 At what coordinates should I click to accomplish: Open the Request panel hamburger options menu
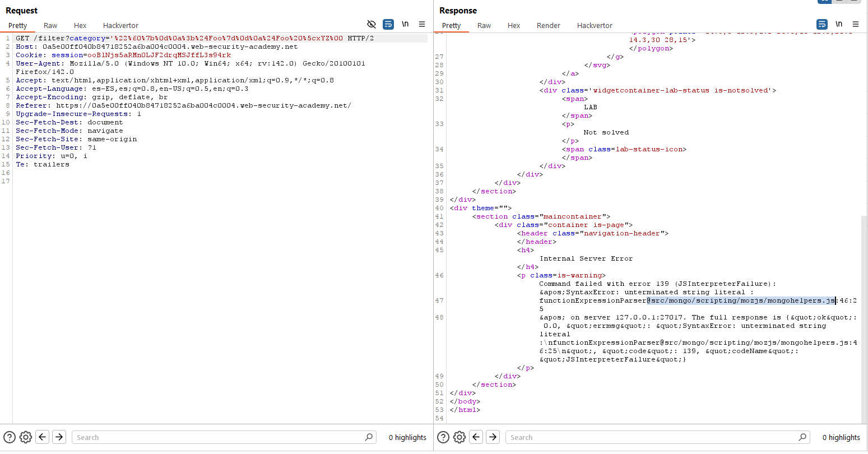(x=422, y=24)
